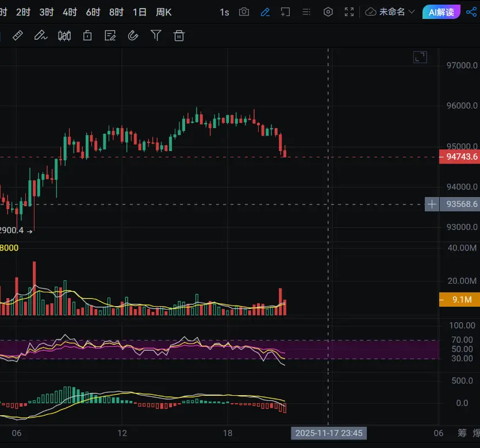Click the 40.00M volume axis label
The image size is (480, 448).
462,248
